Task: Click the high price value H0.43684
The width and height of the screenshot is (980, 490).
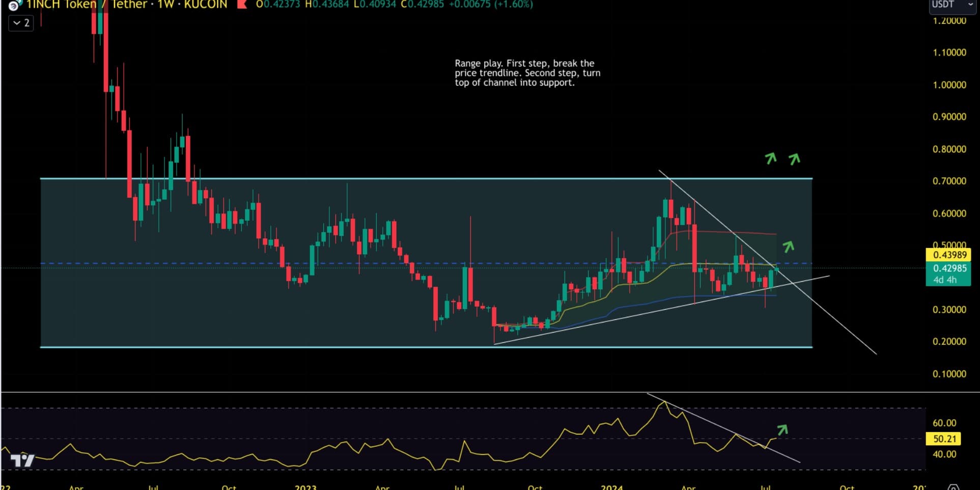Action: coord(327,5)
